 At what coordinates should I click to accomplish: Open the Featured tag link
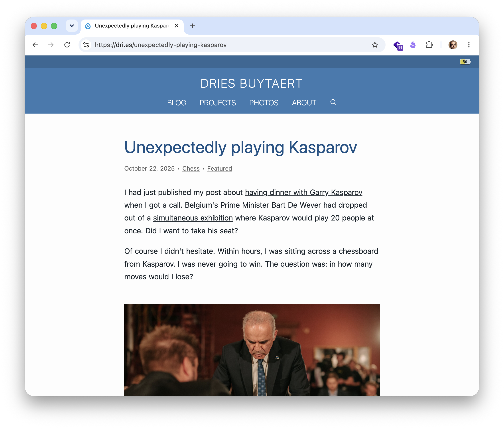coord(219,169)
